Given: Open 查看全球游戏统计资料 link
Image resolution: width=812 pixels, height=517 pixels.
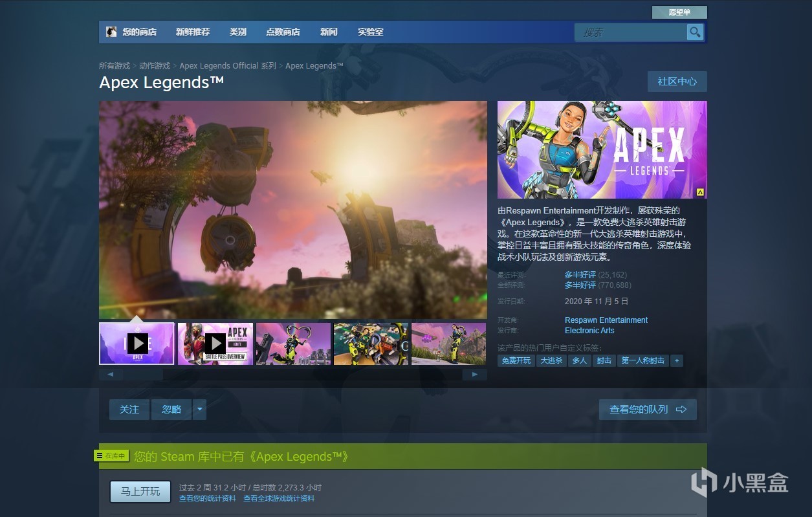Looking at the screenshot, I should click(279, 498).
